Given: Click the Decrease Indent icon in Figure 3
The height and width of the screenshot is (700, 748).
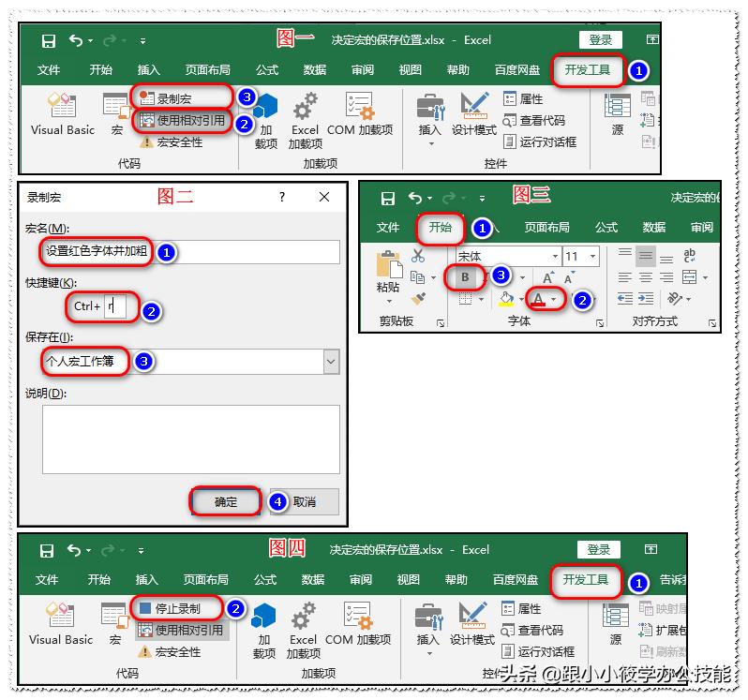Looking at the screenshot, I should pyautogui.click(x=625, y=299).
